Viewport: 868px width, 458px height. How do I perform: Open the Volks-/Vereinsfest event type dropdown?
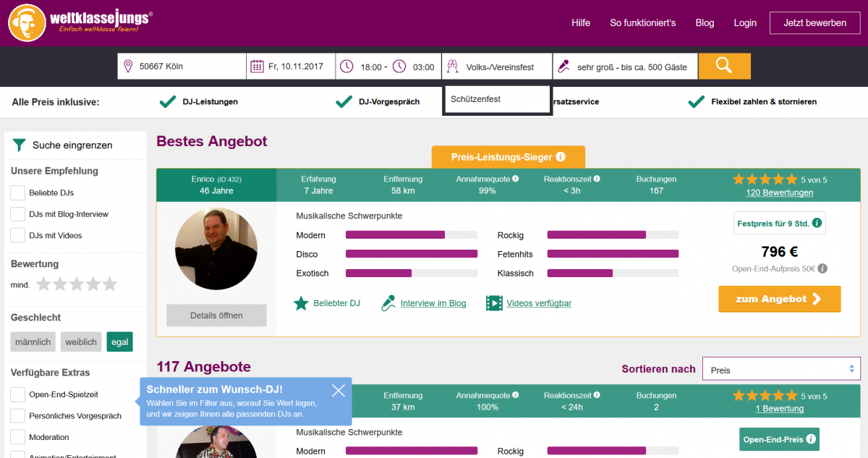tap(497, 67)
